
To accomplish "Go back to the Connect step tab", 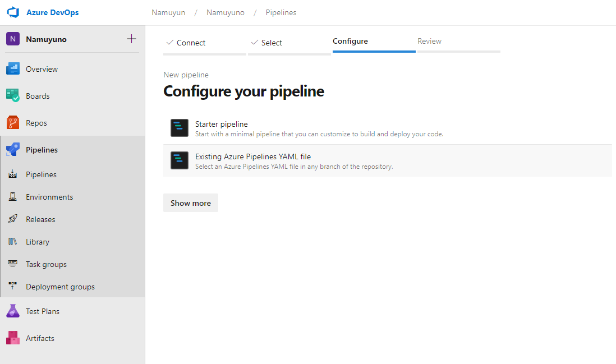I will pos(191,43).
